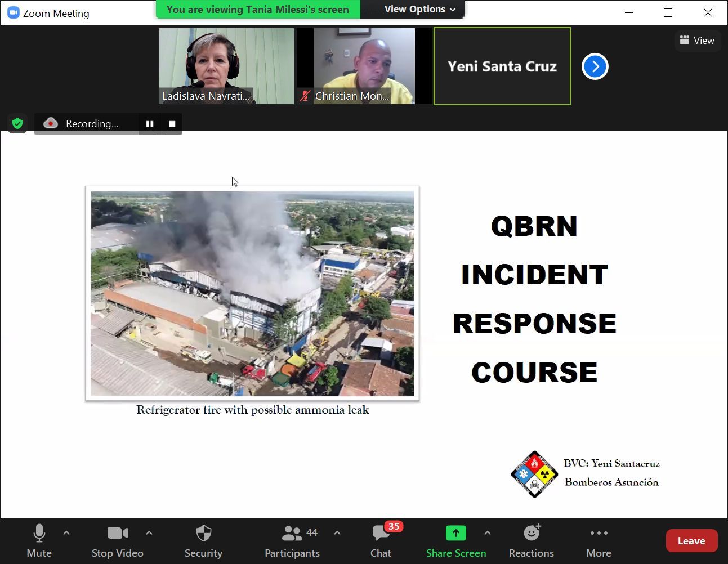Stop the meeting recording
728x564 pixels.
click(x=171, y=123)
